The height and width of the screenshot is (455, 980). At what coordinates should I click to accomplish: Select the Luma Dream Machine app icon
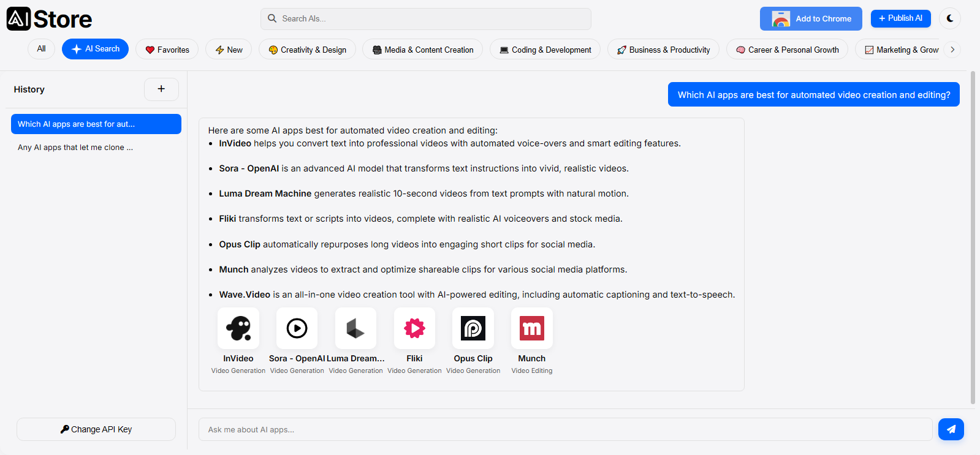tap(356, 328)
